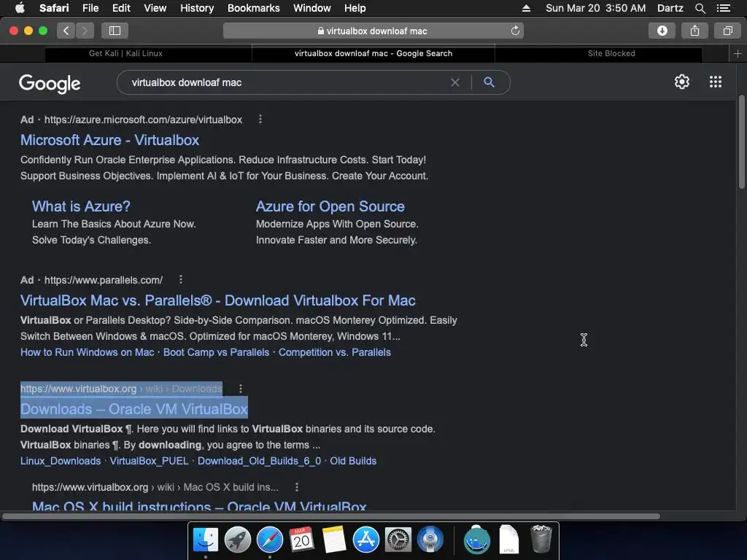Open the History menu
747x560 pixels.
coord(197,8)
